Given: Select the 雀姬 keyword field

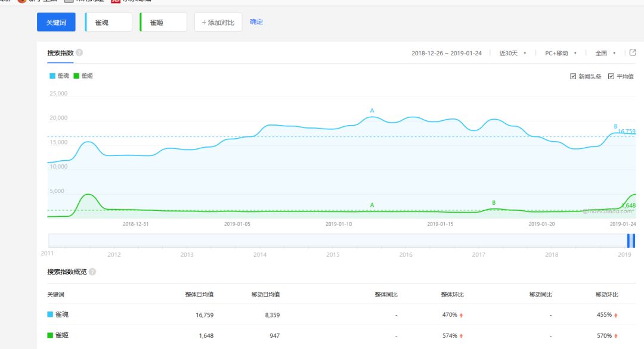Looking at the screenshot, I should point(163,22).
